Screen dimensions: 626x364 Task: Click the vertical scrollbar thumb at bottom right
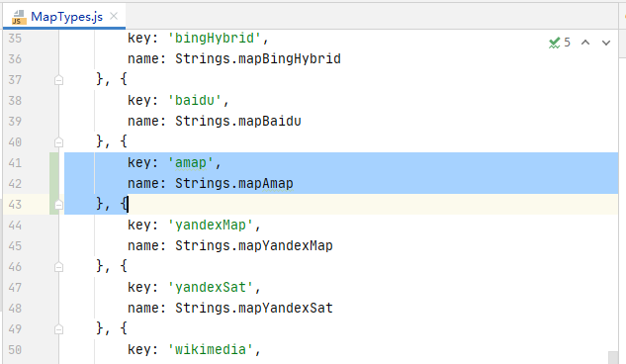(613, 357)
